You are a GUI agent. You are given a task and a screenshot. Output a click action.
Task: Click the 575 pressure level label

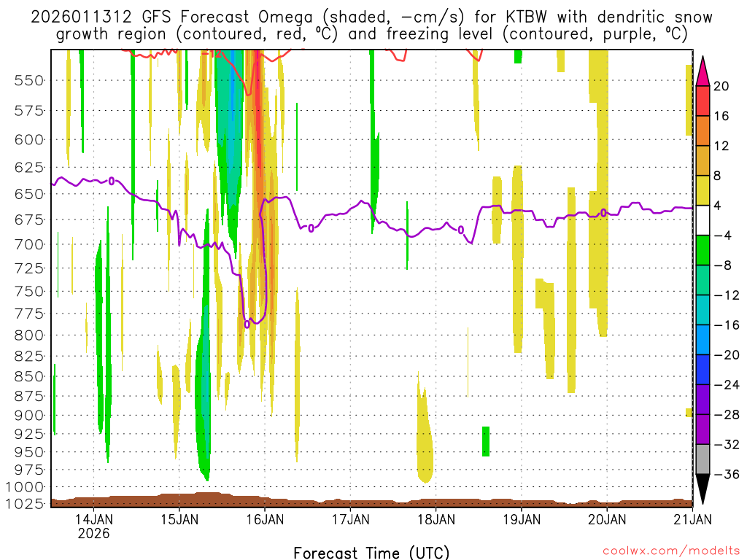tap(29, 111)
